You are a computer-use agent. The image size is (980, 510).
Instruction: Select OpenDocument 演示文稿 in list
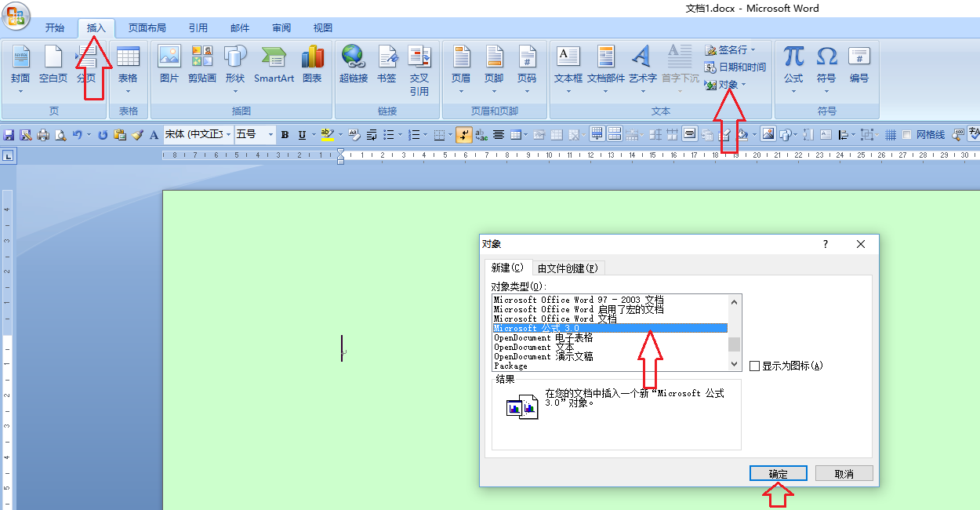click(x=610, y=356)
